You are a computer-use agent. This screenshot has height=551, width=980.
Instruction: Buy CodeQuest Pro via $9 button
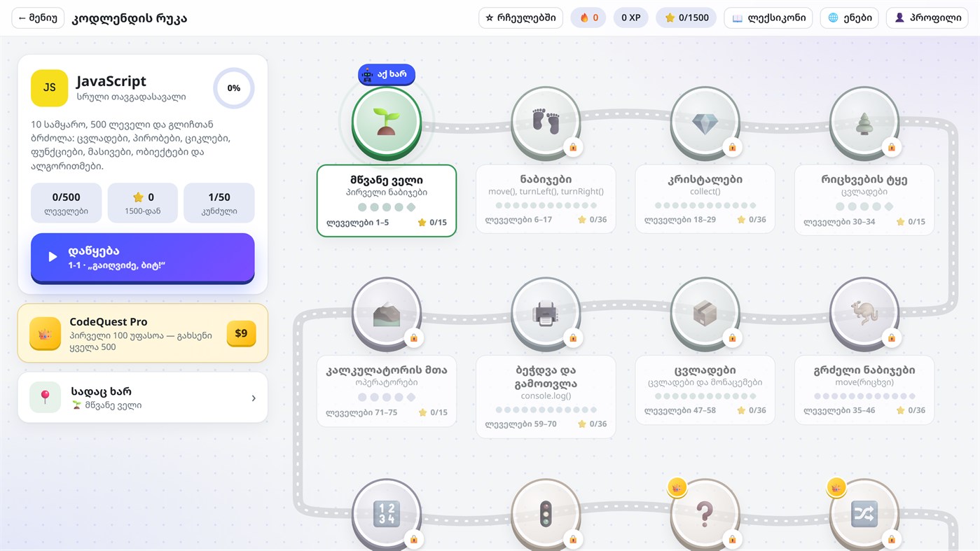(241, 333)
